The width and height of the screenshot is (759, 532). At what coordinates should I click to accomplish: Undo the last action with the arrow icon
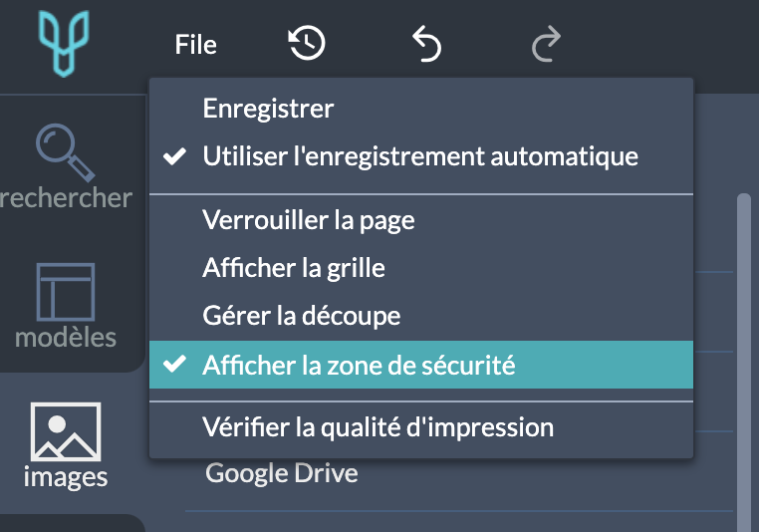pos(426,44)
